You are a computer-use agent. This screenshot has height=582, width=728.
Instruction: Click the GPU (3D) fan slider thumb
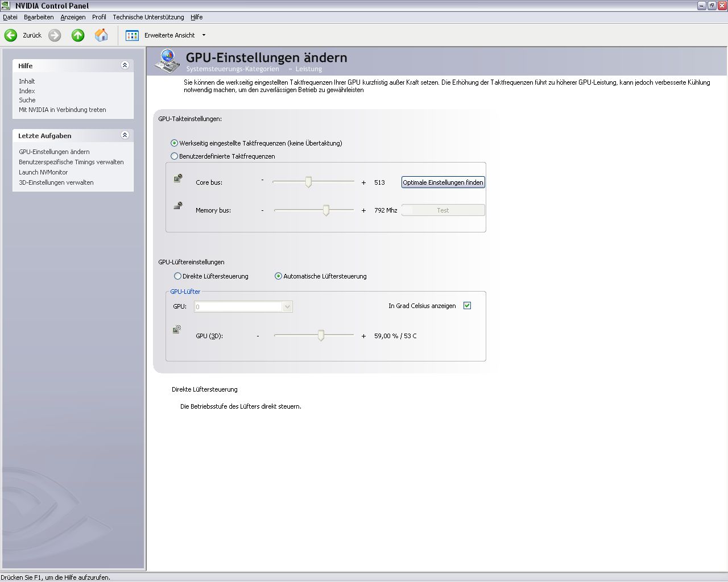point(321,336)
